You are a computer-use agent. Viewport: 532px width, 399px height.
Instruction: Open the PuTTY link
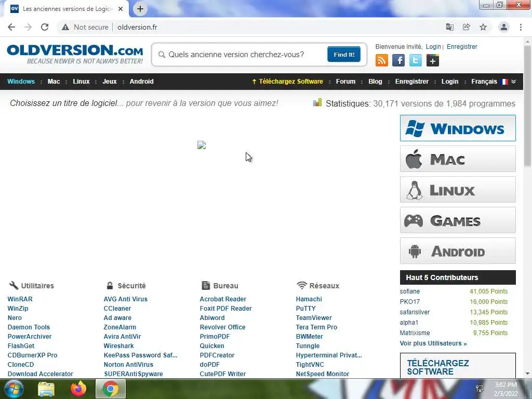[305, 309]
